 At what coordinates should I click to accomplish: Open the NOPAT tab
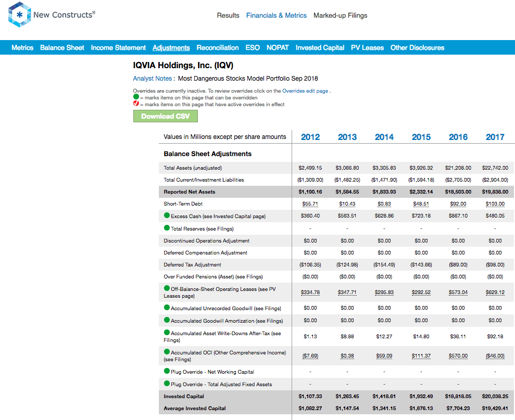278,47
